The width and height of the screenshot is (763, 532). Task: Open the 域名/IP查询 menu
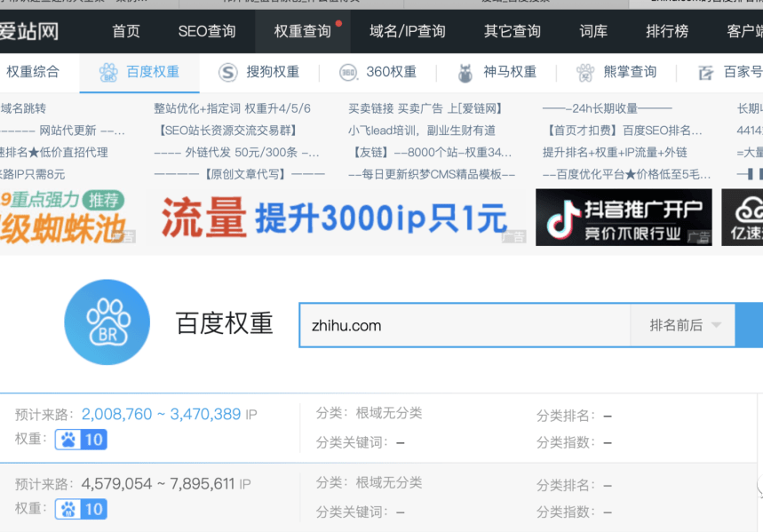coord(408,31)
